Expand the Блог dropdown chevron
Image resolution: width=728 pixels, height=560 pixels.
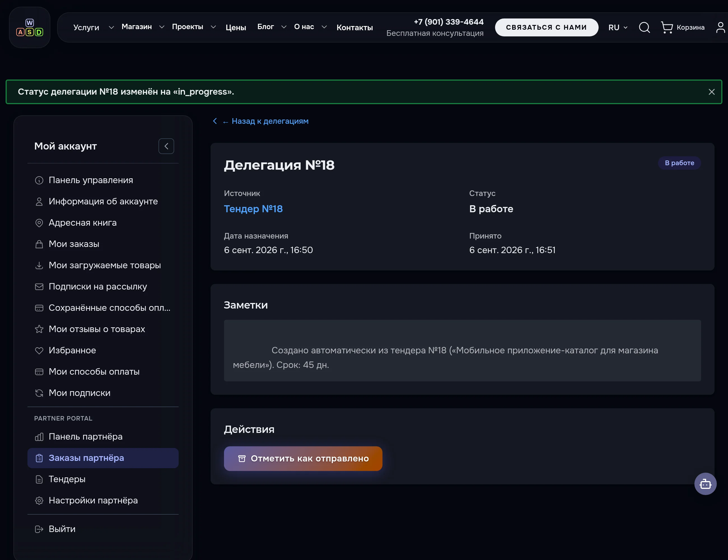(284, 27)
